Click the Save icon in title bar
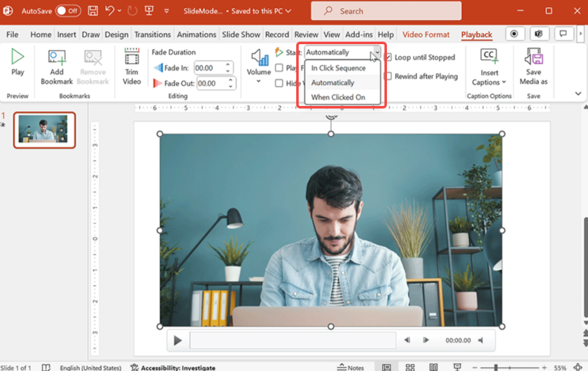The image size is (588, 371). (93, 11)
